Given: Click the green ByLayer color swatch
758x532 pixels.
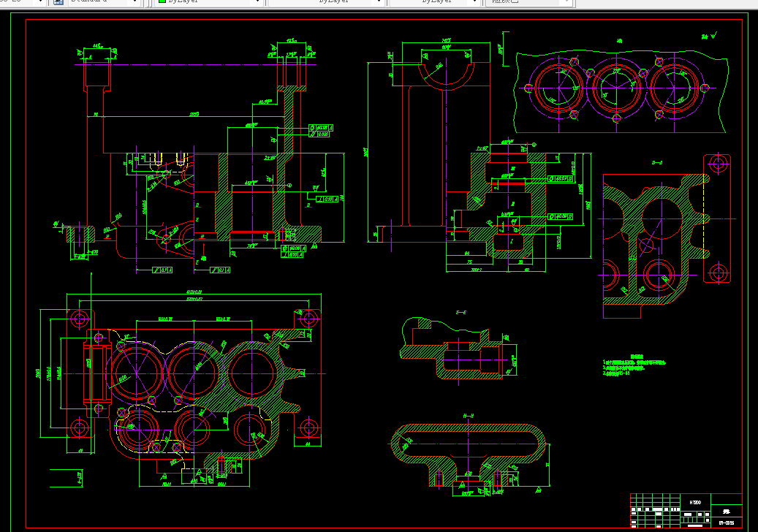Looking at the screenshot, I should point(162,1).
